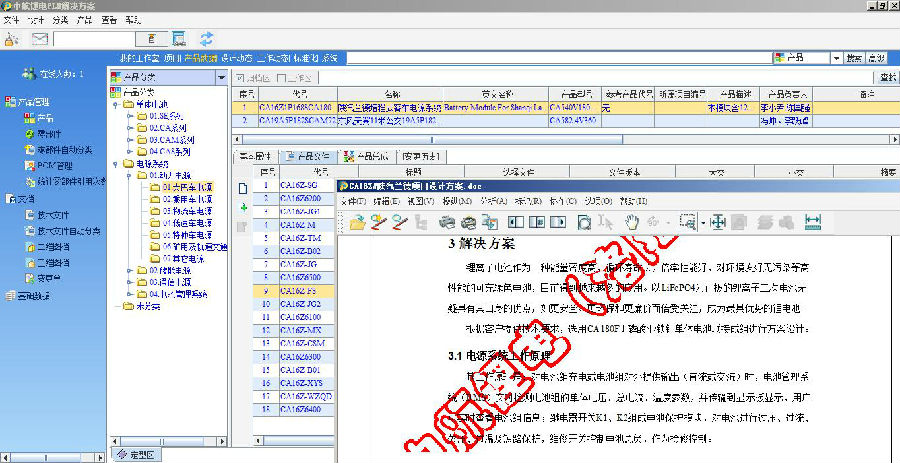
Task: Click the mail envelope icon in main toolbar
Action: coord(40,39)
